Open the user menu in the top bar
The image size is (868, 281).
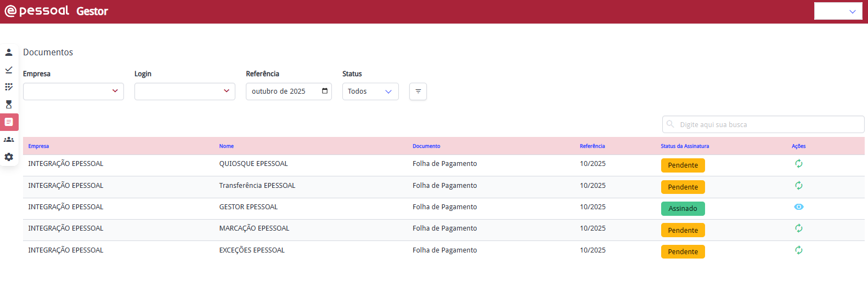pyautogui.click(x=838, y=12)
